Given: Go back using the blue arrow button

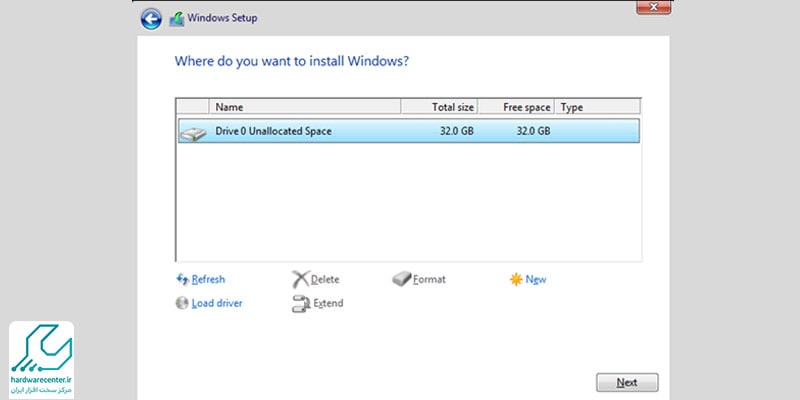Looking at the screenshot, I should click(x=151, y=19).
